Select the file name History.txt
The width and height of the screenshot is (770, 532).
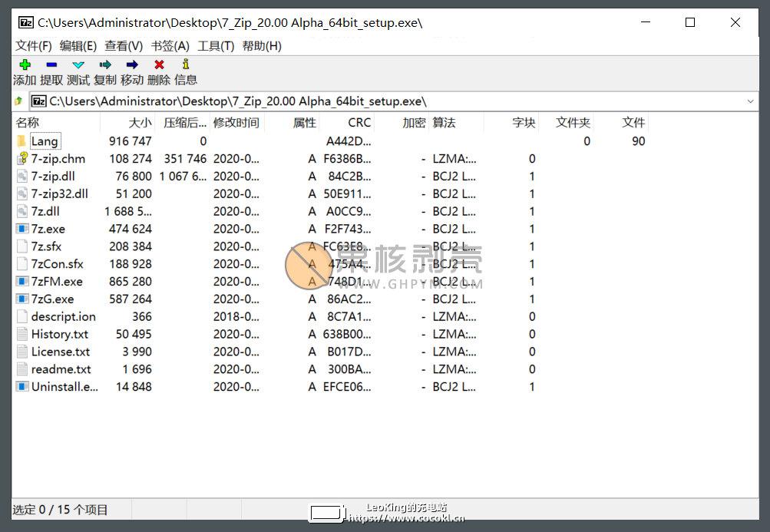tap(59, 334)
